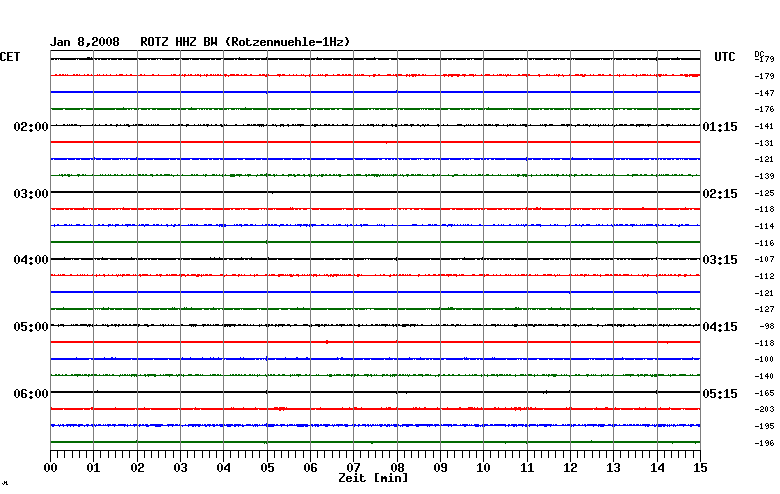Click minute tick label "11"
Image resolution: width=780 pixels, height=494 pixels.
coord(527,468)
